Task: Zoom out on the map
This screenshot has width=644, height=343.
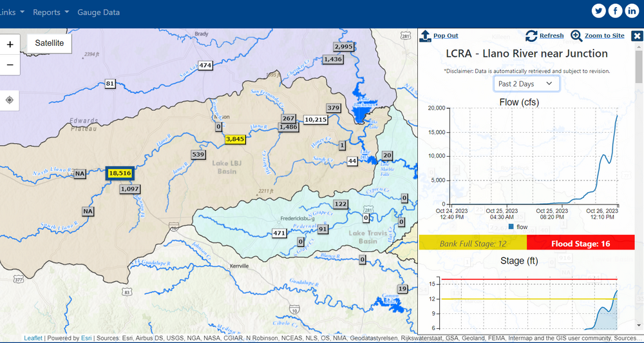Action: tap(10, 64)
